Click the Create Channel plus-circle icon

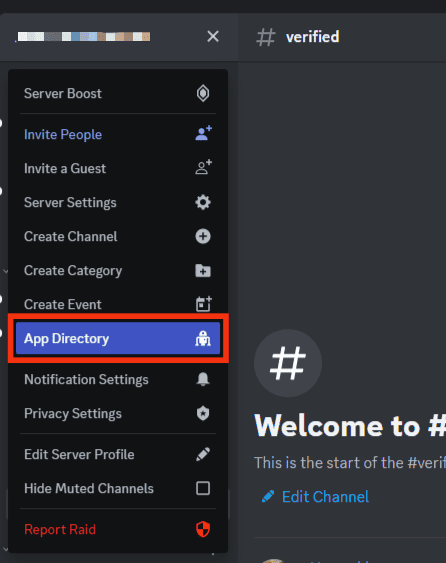pos(203,236)
